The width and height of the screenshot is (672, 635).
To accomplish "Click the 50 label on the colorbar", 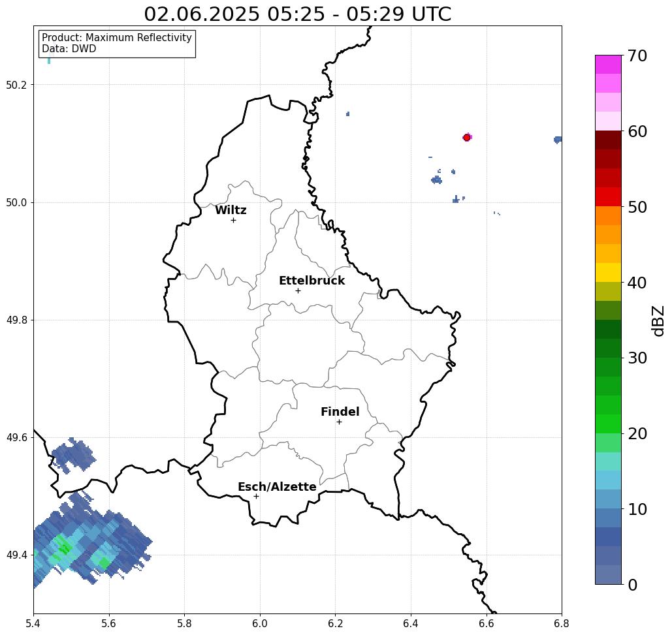I will (x=637, y=207).
